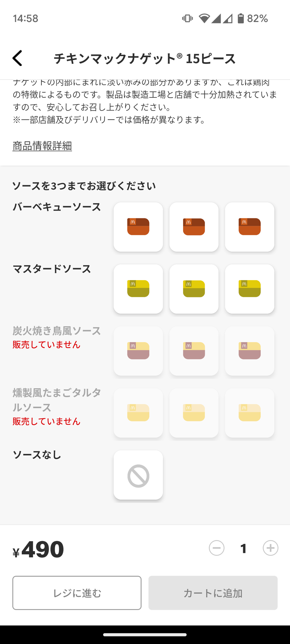Tap first unavailable 燻製風たまごタルタルソース tile

pos(138,413)
